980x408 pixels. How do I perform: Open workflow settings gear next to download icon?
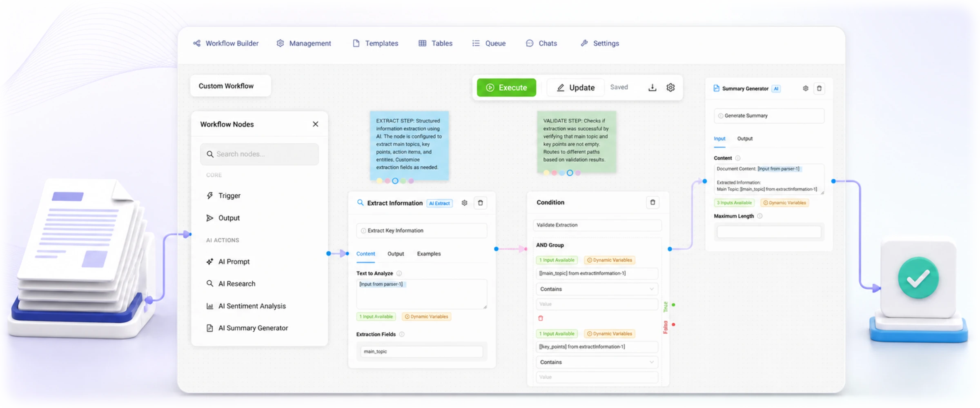(670, 87)
